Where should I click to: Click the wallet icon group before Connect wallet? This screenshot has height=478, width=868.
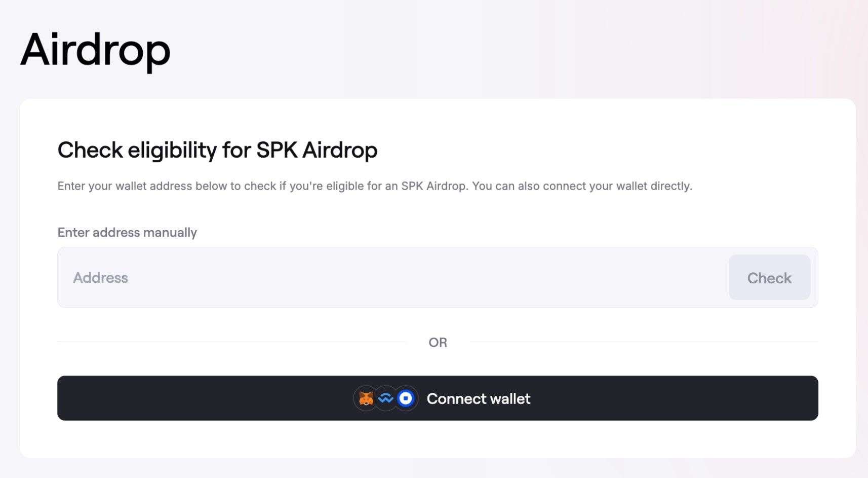point(385,398)
